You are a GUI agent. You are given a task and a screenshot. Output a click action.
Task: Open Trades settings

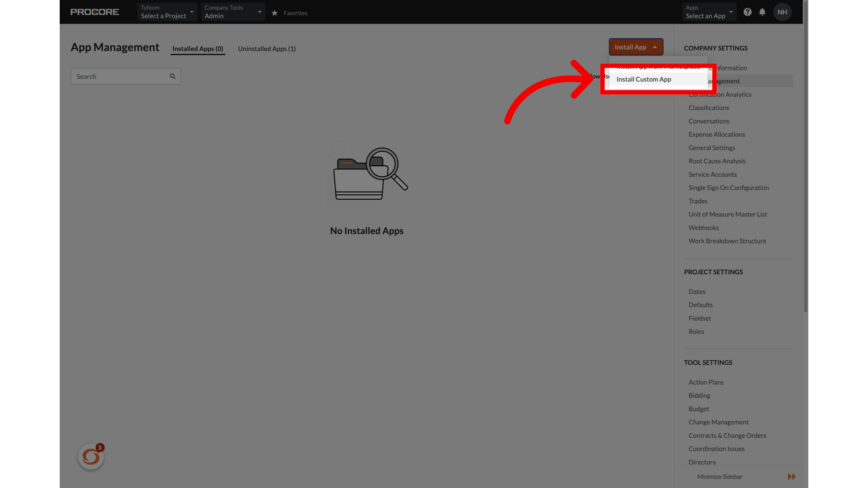coord(698,201)
